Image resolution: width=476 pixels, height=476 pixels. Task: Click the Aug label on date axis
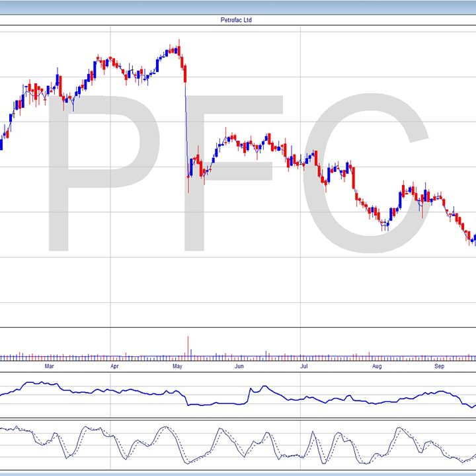tap(377, 365)
